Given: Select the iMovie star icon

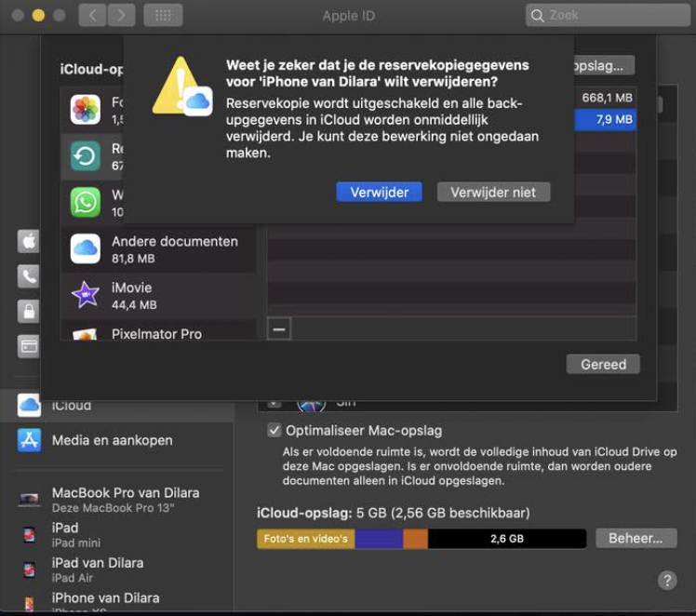Looking at the screenshot, I should (86, 295).
